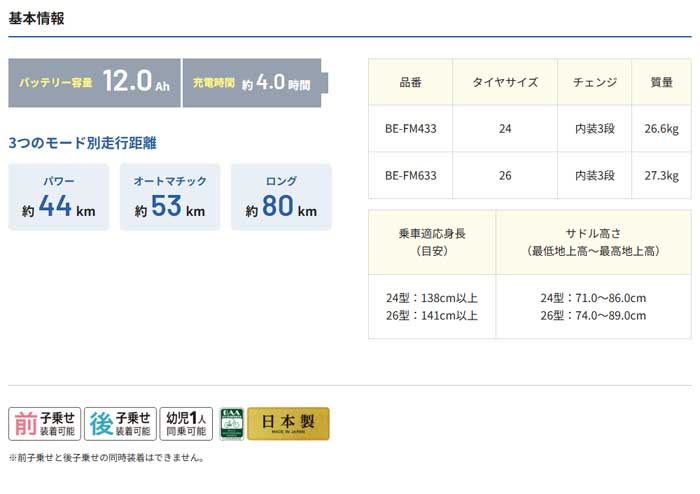This screenshot has height=494, width=700.
Task: Click the 3つのモード別走行距離 heading
Action: point(82,143)
